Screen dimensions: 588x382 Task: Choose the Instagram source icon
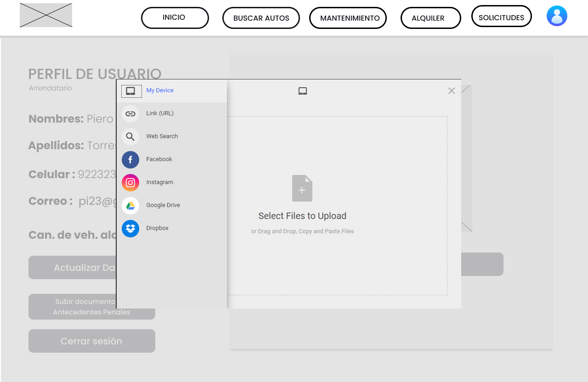[x=130, y=183]
